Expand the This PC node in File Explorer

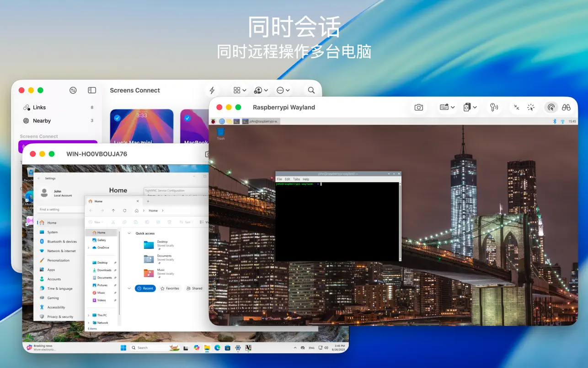click(x=89, y=315)
